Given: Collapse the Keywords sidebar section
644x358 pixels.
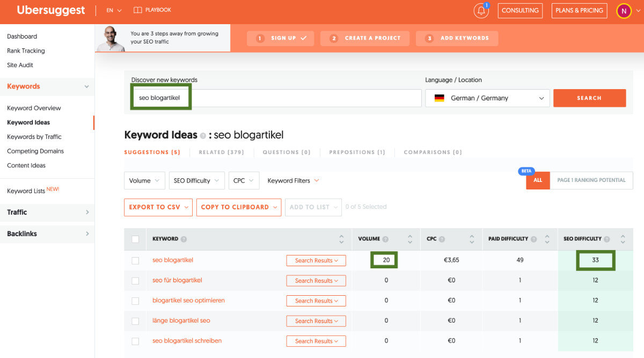Looking at the screenshot, I should pyautogui.click(x=47, y=86).
